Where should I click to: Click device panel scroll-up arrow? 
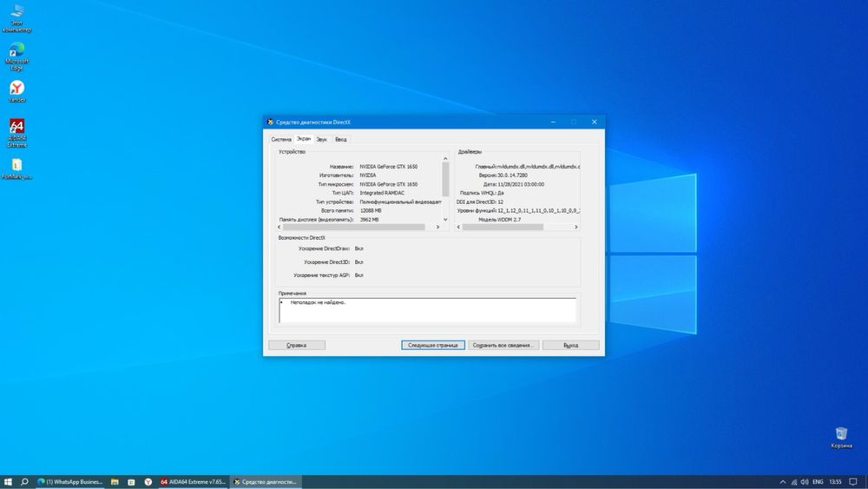coord(445,159)
